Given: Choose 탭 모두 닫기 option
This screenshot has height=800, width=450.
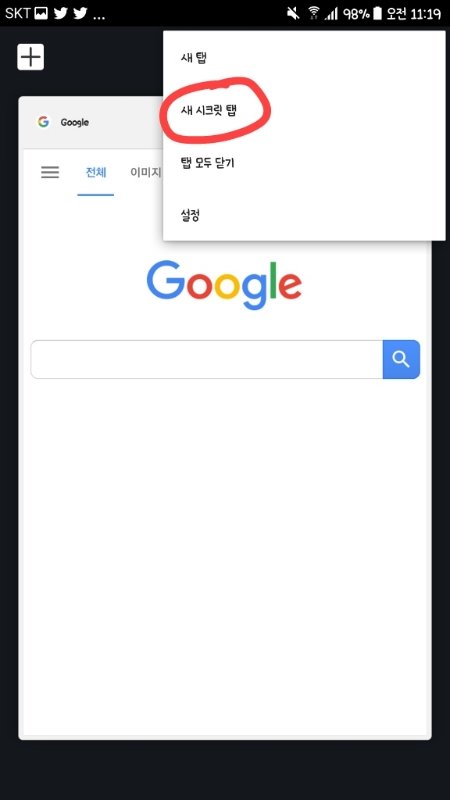Looking at the screenshot, I should pyautogui.click(x=207, y=163).
